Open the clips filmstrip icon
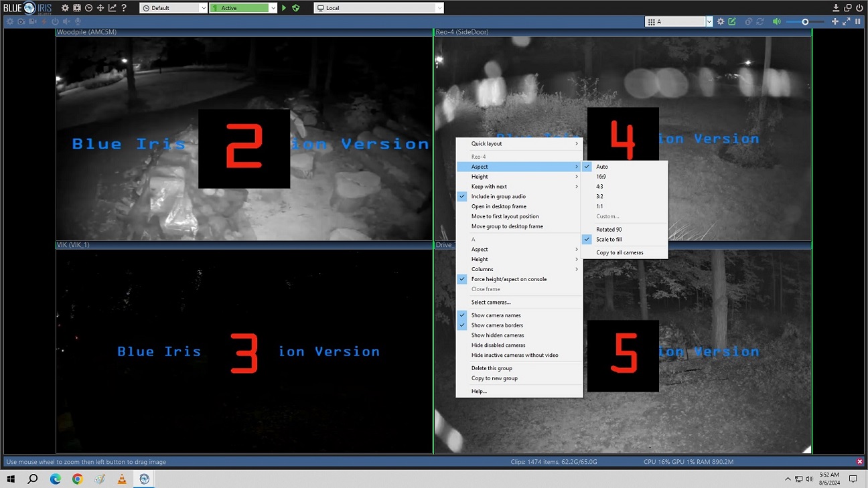Image resolution: width=868 pixels, height=488 pixels. (77, 8)
